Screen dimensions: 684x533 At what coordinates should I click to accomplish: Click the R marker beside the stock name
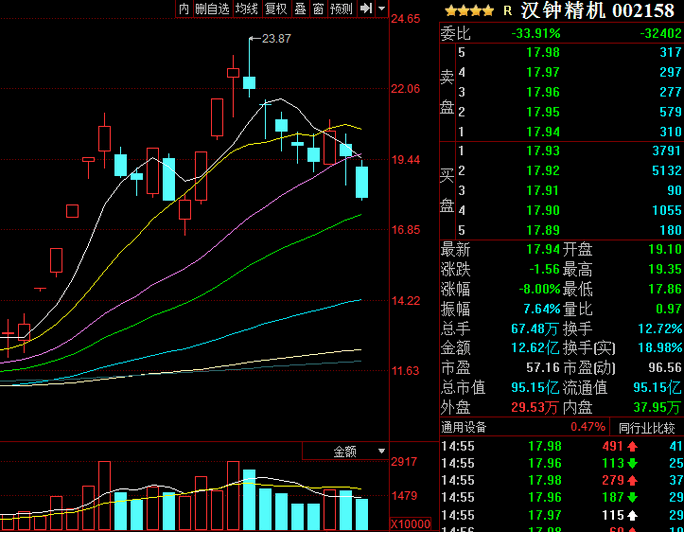tap(508, 11)
